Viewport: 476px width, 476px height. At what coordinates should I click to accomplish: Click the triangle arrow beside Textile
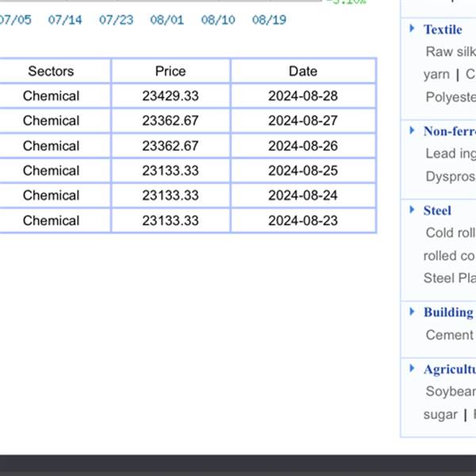pyautogui.click(x=413, y=29)
